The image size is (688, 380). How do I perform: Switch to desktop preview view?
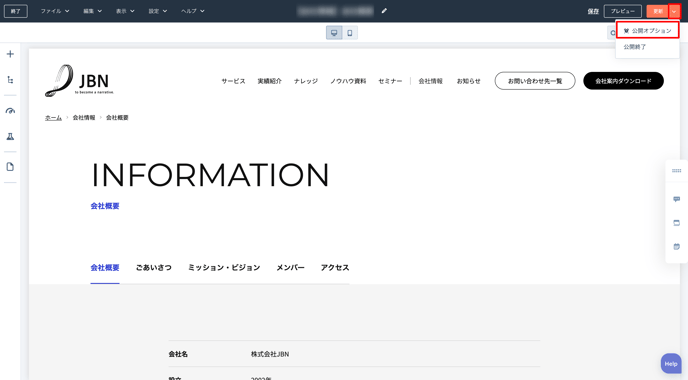(x=334, y=33)
